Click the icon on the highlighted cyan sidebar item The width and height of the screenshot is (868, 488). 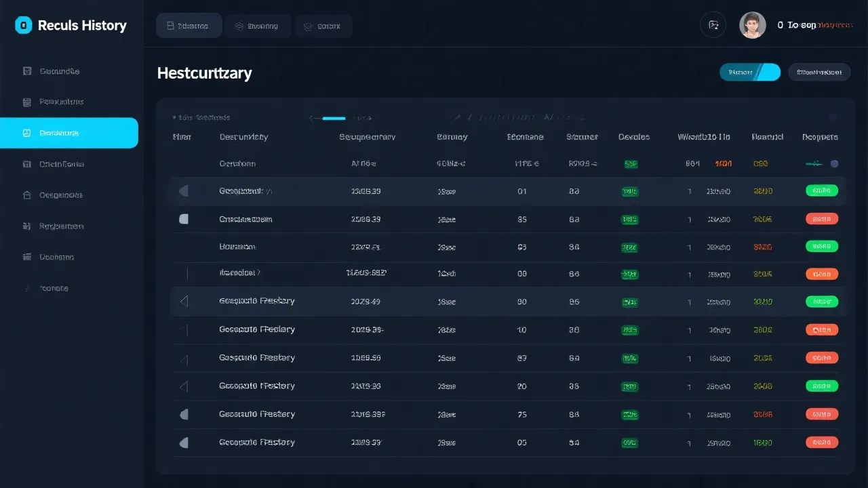point(27,134)
